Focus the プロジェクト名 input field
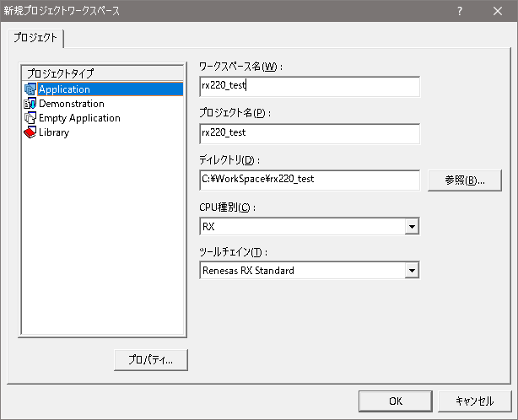This screenshot has width=518, height=420. [x=310, y=134]
